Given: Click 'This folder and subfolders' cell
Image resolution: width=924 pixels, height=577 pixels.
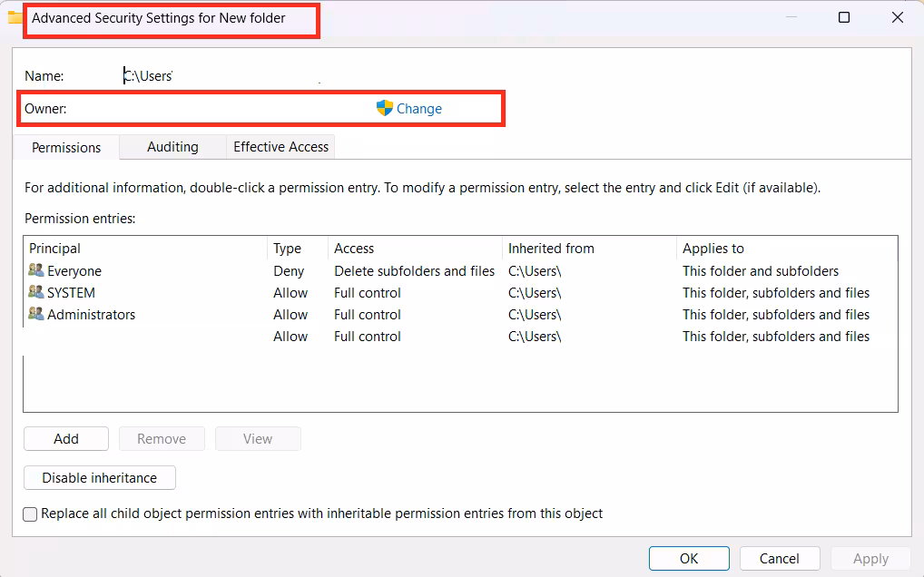Looking at the screenshot, I should (761, 271).
